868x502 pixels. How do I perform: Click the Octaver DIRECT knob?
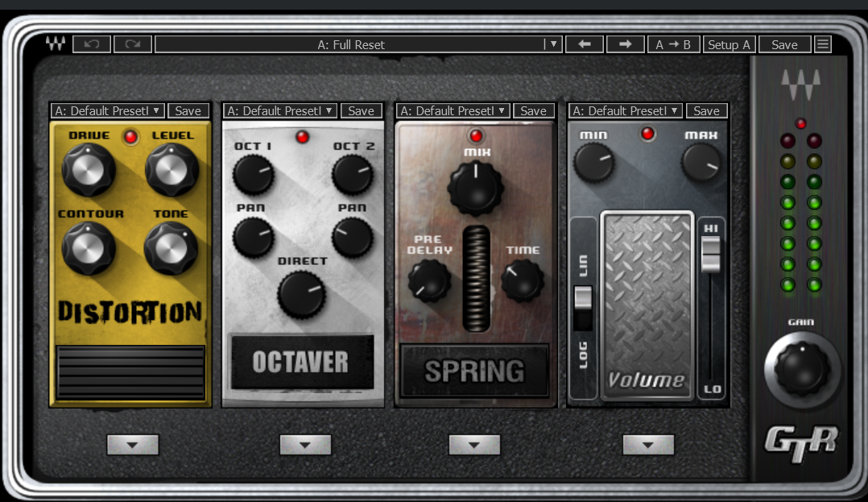(x=302, y=294)
